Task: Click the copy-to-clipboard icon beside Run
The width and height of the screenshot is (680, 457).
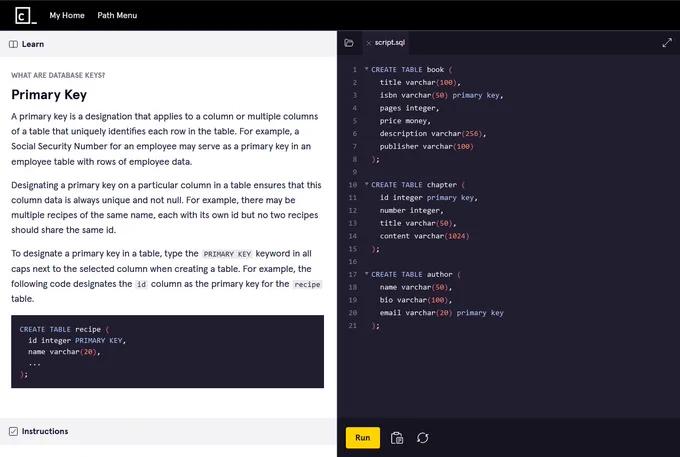Action: (x=397, y=438)
